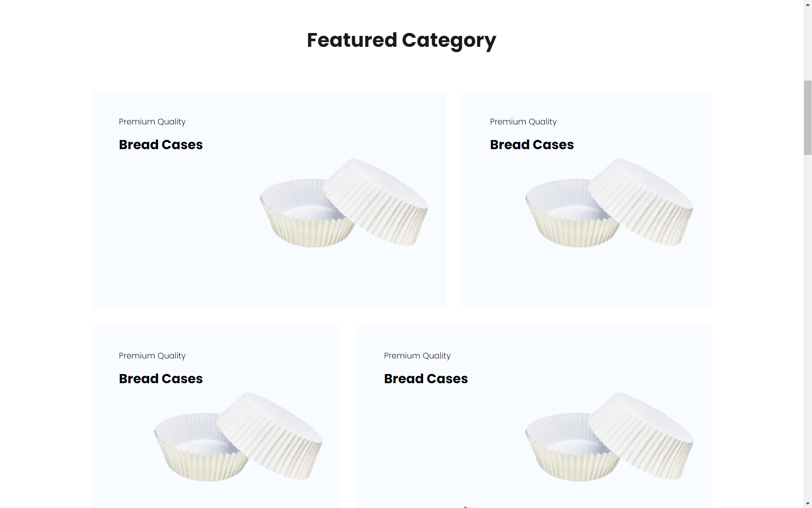Select Bread Cases title in bottom-left card
The image size is (812, 508).
(x=161, y=379)
